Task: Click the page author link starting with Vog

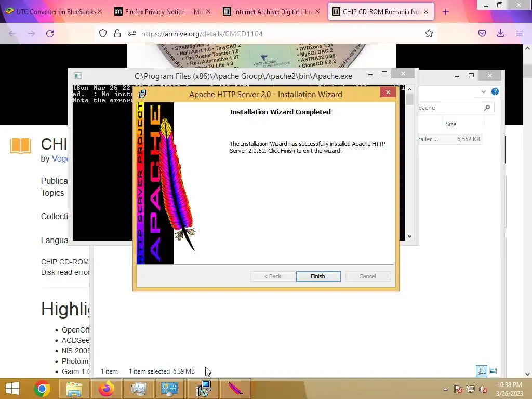Action: tap(60, 158)
